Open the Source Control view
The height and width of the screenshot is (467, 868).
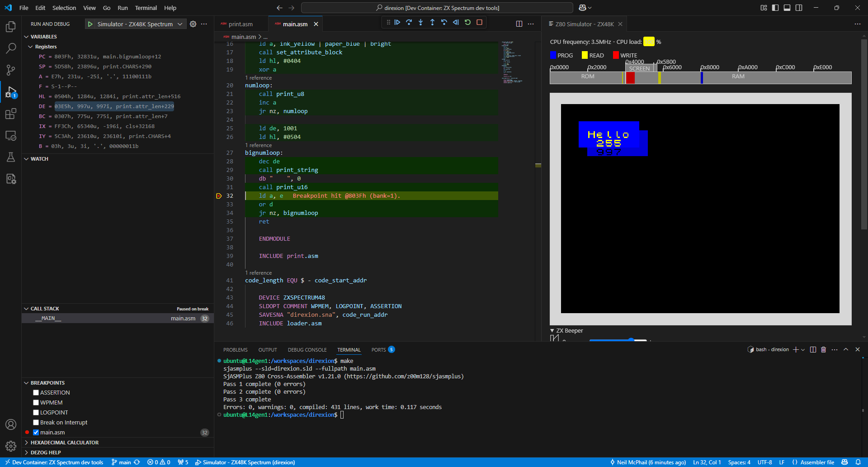tap(10, 70)
